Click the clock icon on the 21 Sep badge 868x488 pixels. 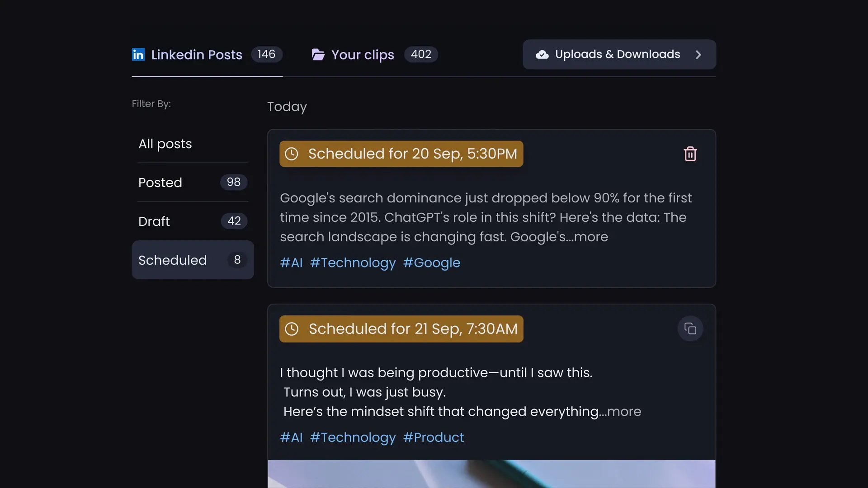point(292,329)
